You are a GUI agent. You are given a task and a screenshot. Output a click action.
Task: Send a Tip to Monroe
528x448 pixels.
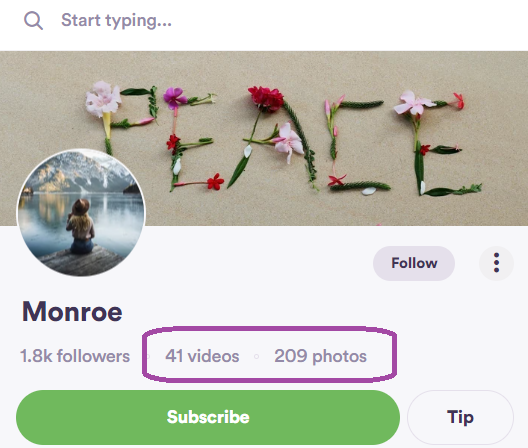[460, 417]
